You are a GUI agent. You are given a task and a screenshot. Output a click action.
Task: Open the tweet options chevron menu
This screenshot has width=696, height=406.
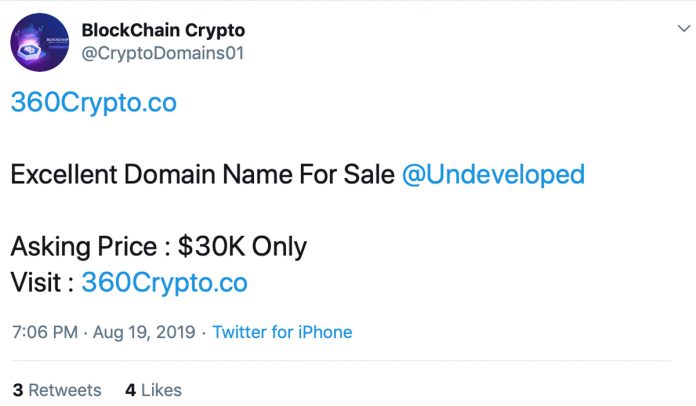coord(684,31)
